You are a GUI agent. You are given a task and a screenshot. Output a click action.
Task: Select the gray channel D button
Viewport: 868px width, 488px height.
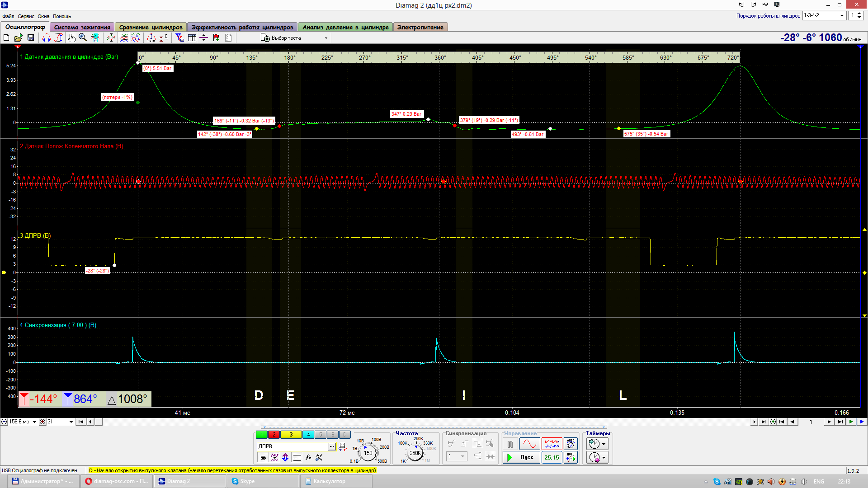pos(344,435)
